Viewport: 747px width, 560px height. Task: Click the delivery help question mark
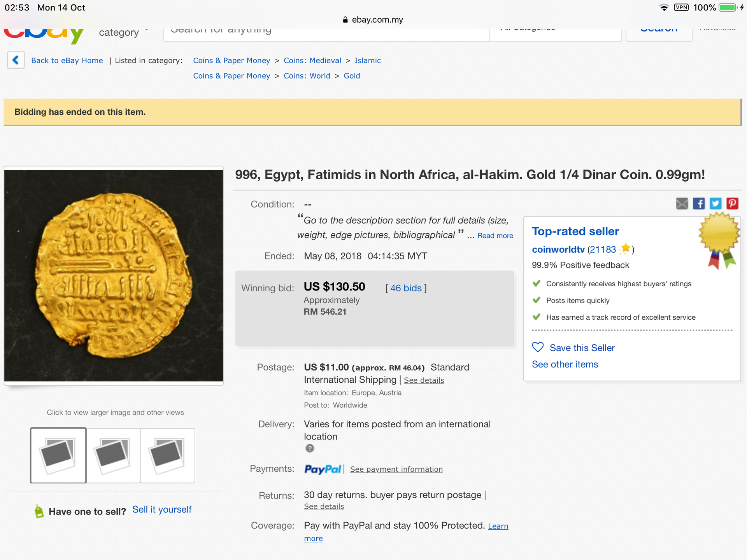310,448
